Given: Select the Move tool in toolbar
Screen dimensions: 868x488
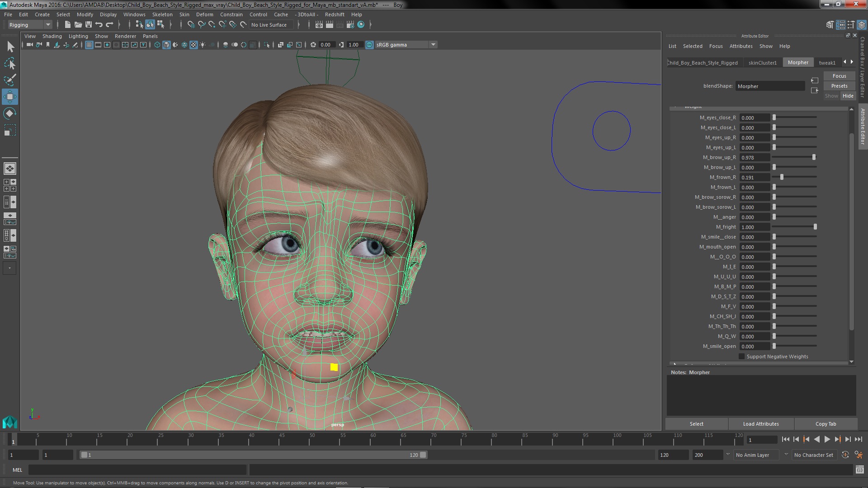Looking at the screenshot, I should pos(10,96).
